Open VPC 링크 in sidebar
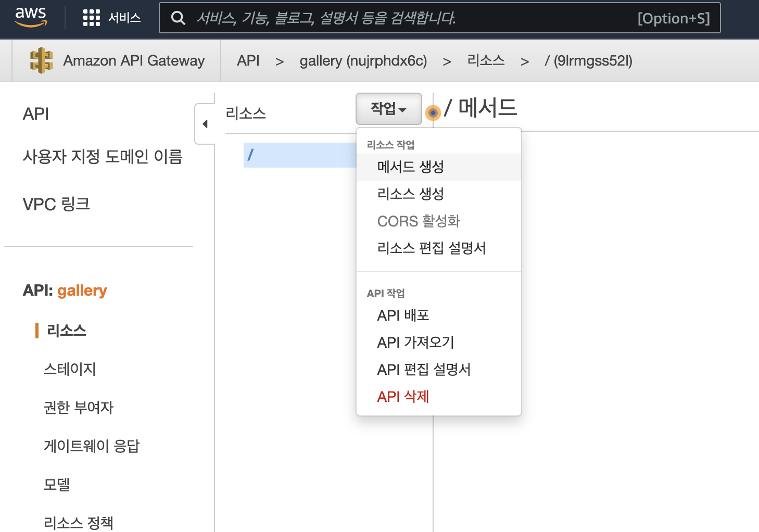Viewport: 759px width, 532px height. coord(56,204)
